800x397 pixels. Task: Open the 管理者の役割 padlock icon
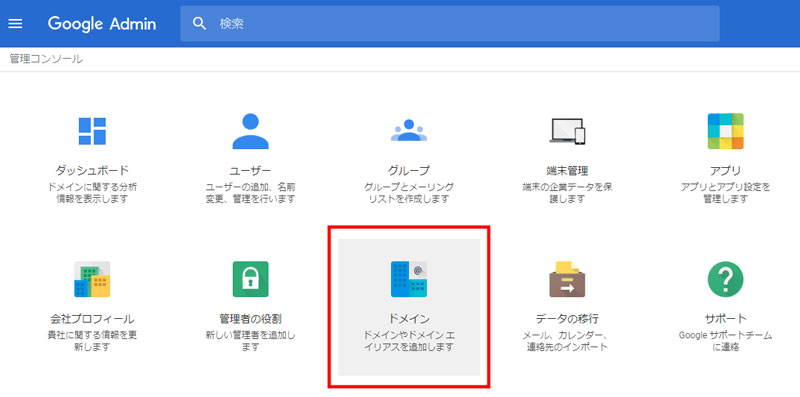(251, 279)
